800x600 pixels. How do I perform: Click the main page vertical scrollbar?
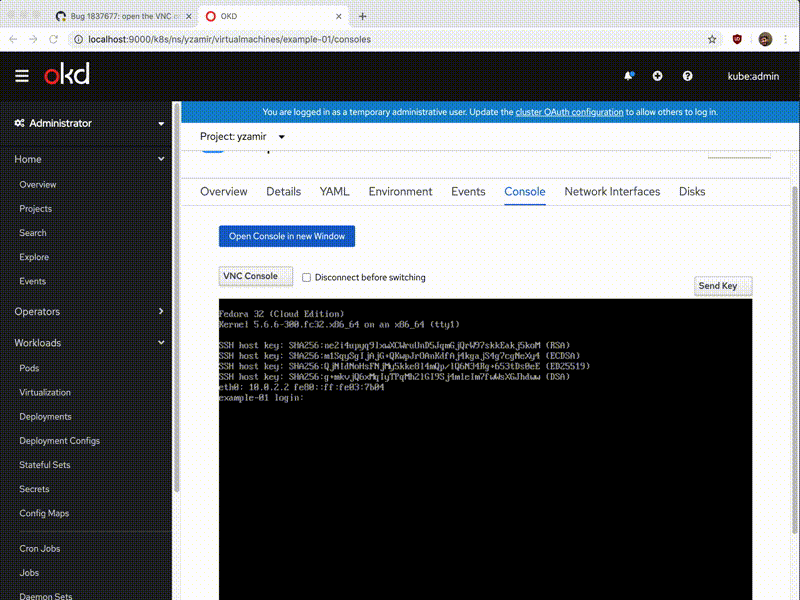pyautogui.click(x=794, y=360)
